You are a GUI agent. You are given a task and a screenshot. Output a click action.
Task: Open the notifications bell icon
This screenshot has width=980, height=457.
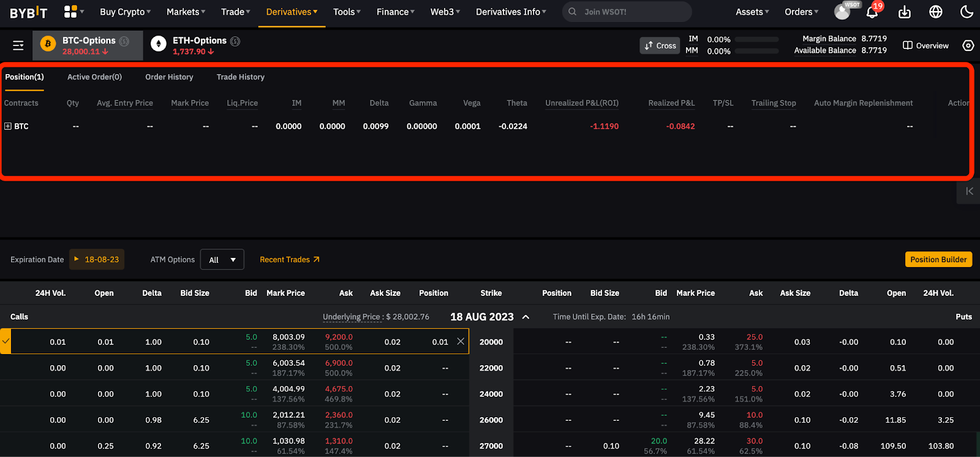(872, 12)
